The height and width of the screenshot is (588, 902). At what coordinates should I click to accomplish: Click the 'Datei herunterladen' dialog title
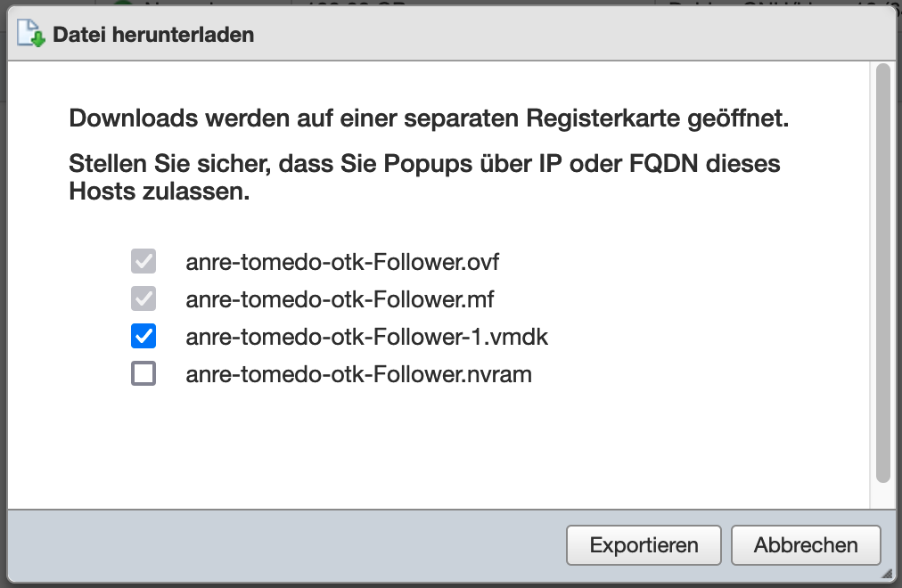[153, 35]
